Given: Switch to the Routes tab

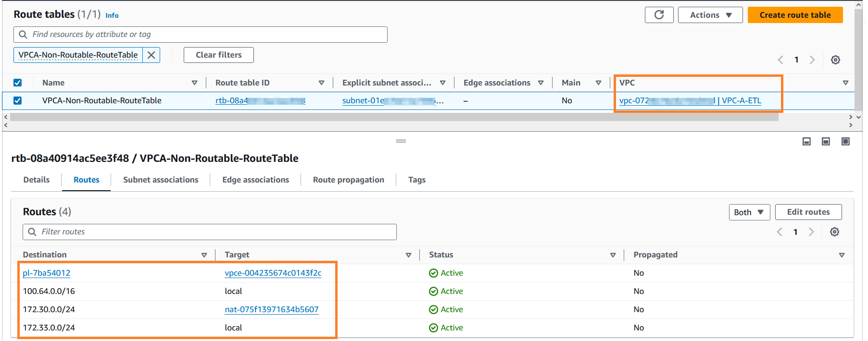Looking at the screenshot, I should (x=87, y=180).
